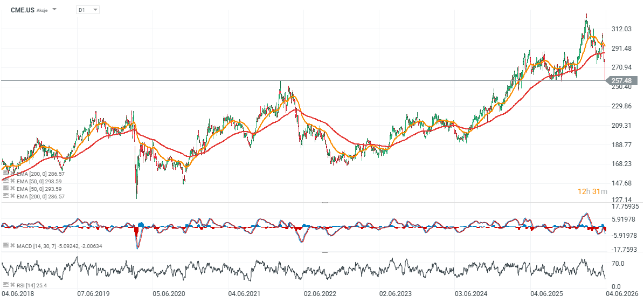Click the RSI [14] 25.4 label
This screenshot has width=644, height=303.
click(32, 285)
